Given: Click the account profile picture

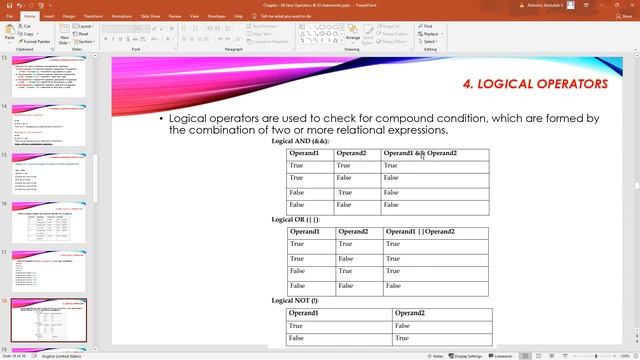Looking at the screenshot, I should (571, 5).
